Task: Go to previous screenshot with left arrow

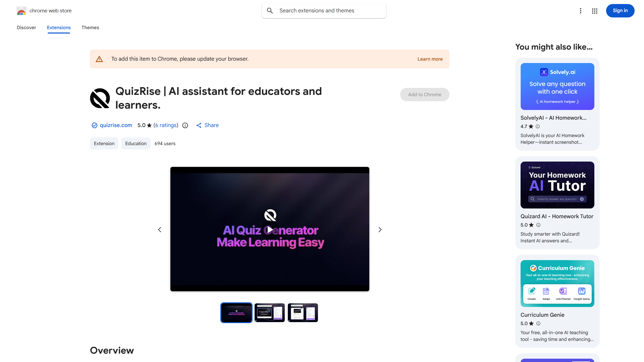Action: click(x=160, y=230)
